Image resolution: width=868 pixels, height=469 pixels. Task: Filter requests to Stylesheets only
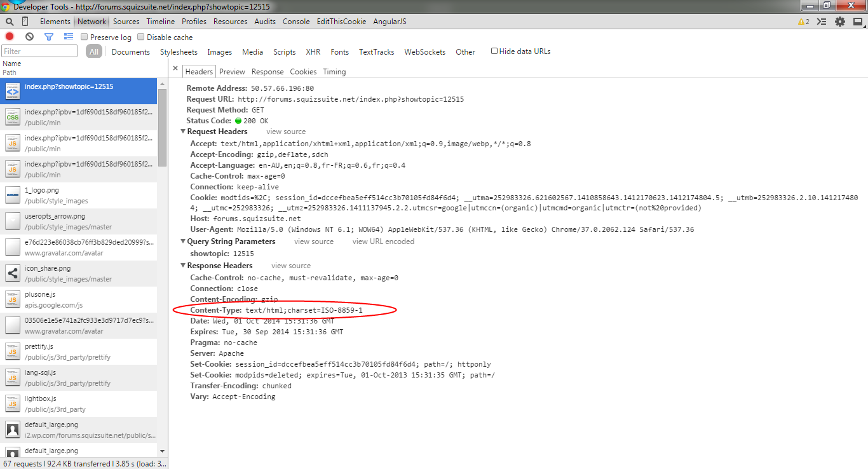click(179, 51)
